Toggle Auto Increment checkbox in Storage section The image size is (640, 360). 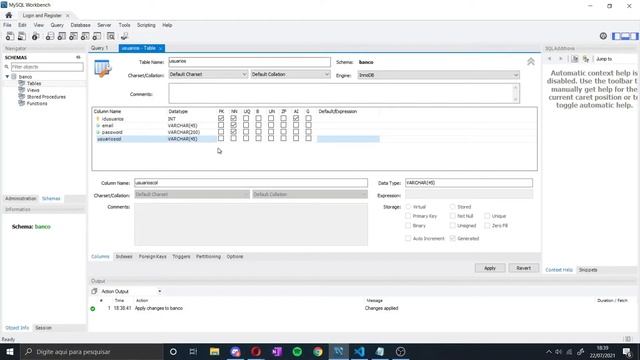tap(408, 238)
